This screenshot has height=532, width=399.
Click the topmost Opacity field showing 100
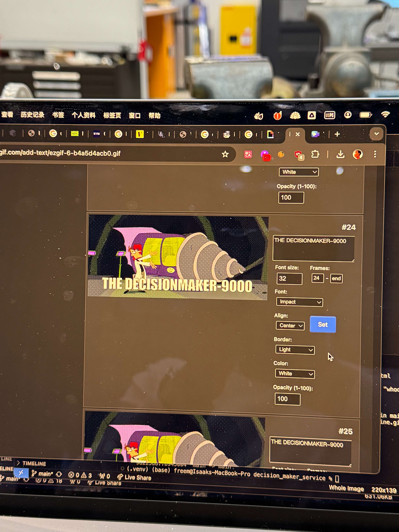pos(291,197)
